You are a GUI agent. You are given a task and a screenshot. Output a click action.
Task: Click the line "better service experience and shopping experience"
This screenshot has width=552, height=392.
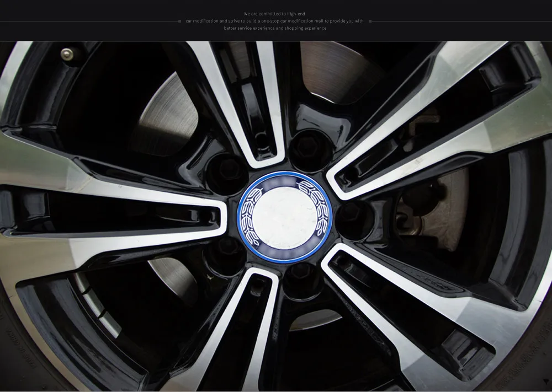point(275,28)
